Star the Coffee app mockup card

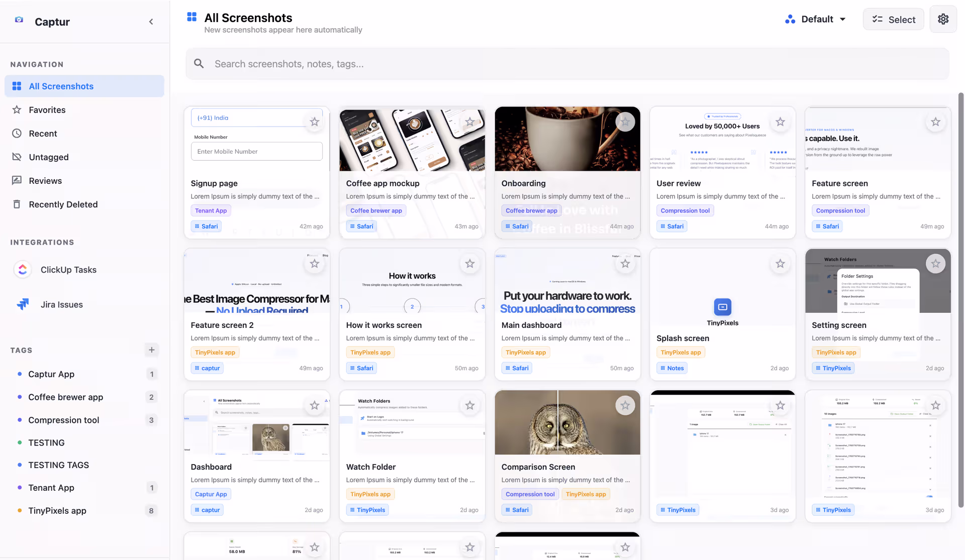click(470, 122)
